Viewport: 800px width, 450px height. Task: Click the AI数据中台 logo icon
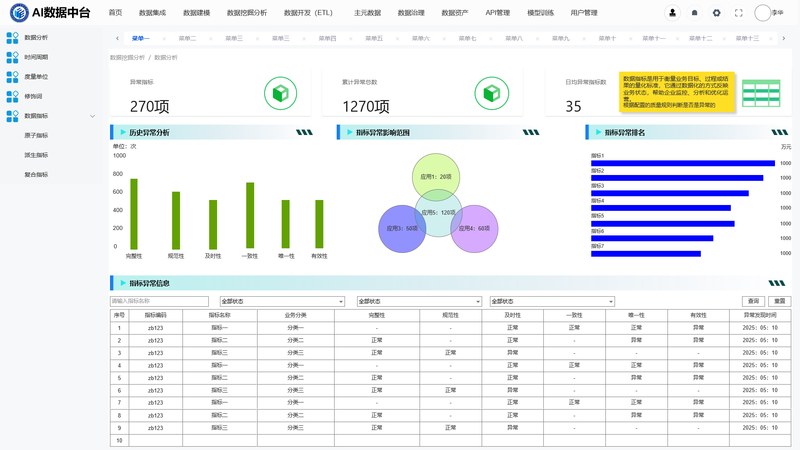19,12
